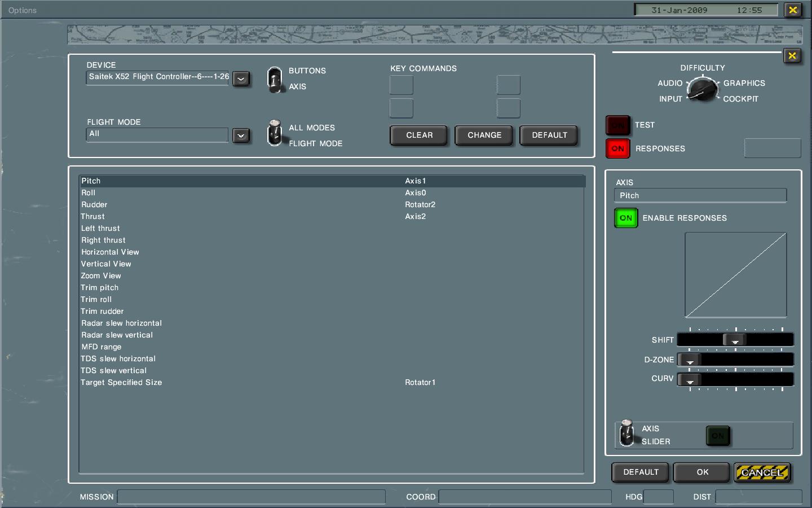812x508 pixels.
Task: Select the Horizontal View row
Action: click(332, 252)
